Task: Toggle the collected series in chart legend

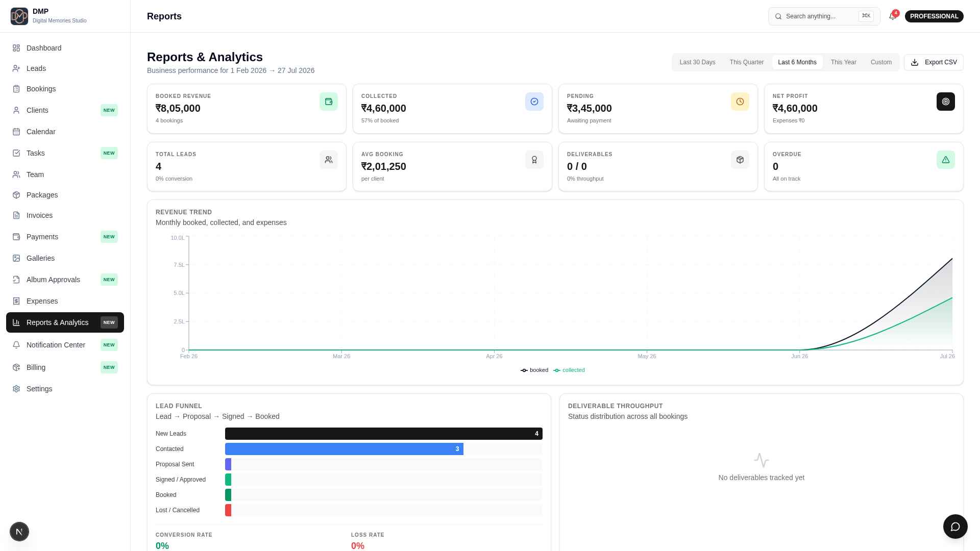Action: click(569, 370)
